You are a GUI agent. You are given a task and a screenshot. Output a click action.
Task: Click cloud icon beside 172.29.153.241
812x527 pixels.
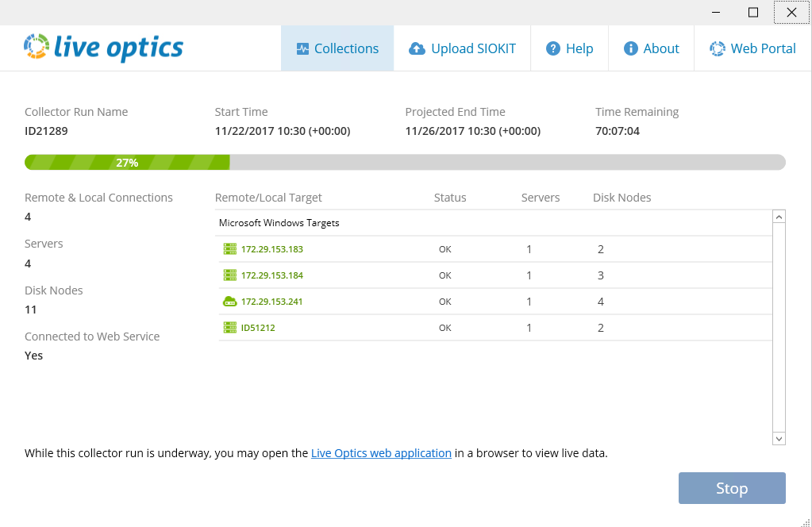(230, 302)
